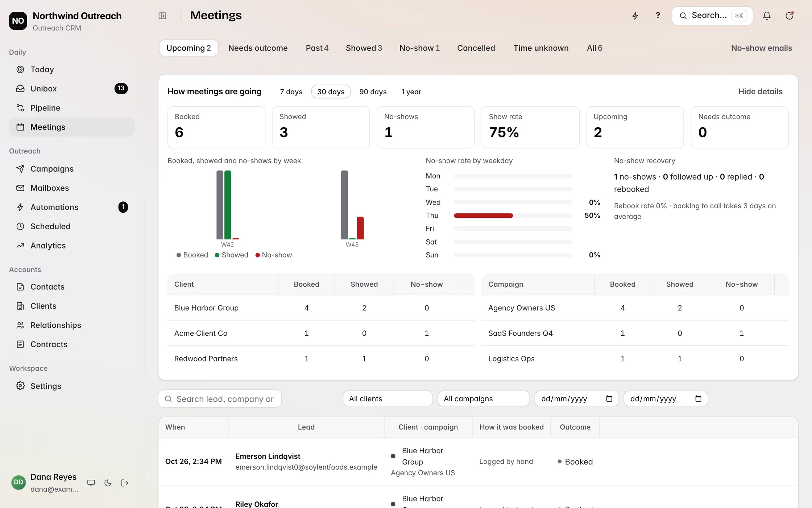This screenshot has height=508, width=812.
Task: Click the search lead, company field
Action: pyautogui.click(x=220, y=399)
